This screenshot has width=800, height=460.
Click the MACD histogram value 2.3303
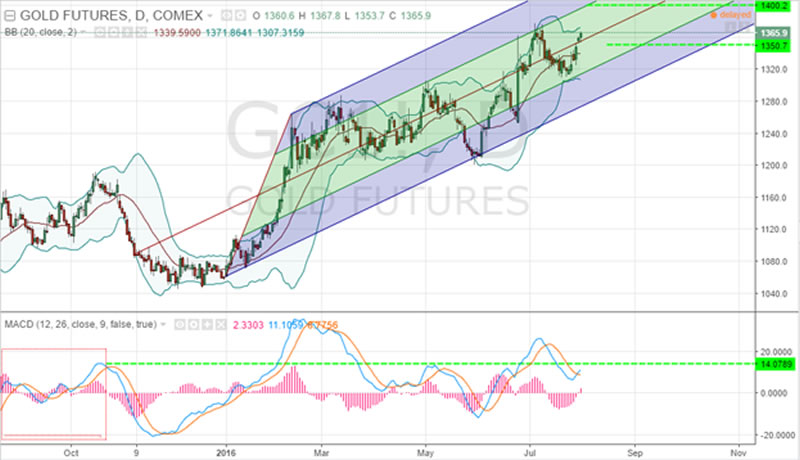[248, 325]
